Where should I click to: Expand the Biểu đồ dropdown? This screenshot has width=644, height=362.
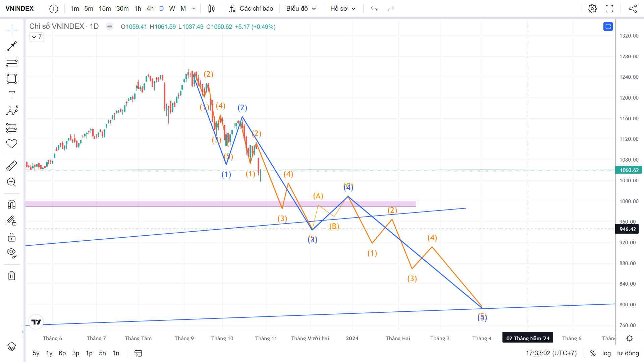[x=301, y=9]
